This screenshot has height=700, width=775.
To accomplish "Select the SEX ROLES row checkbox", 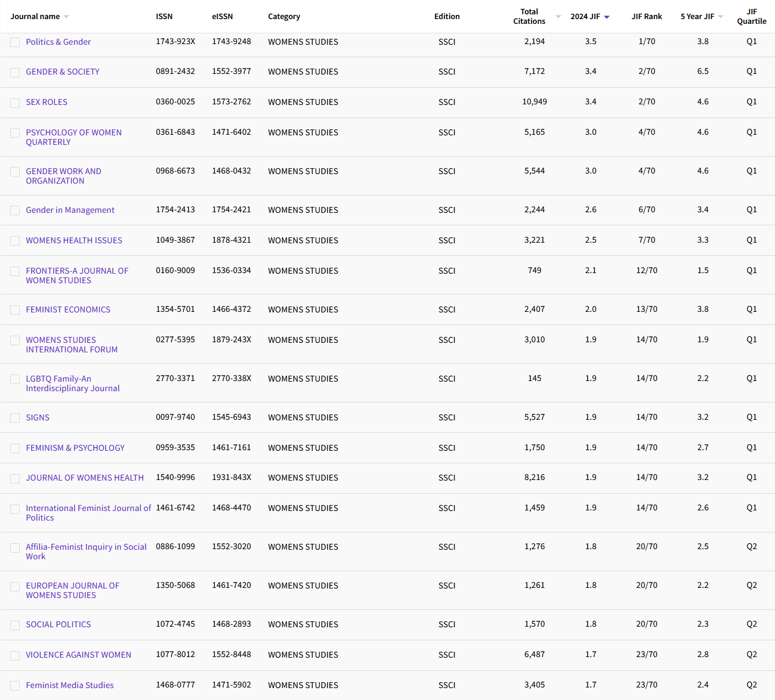I will pos(15,103).
